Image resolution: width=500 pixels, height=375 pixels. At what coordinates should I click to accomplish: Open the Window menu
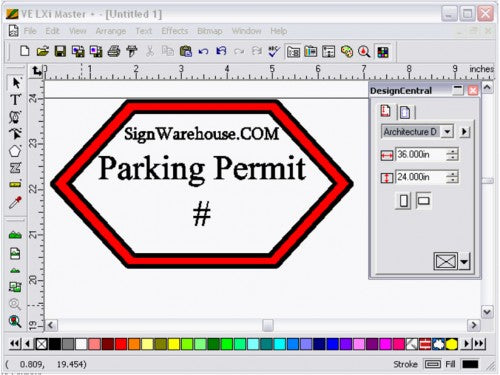(x=246, y=31)
